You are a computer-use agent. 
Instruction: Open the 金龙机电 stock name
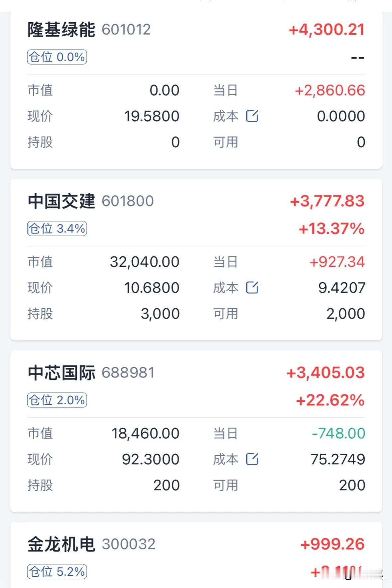62,544
